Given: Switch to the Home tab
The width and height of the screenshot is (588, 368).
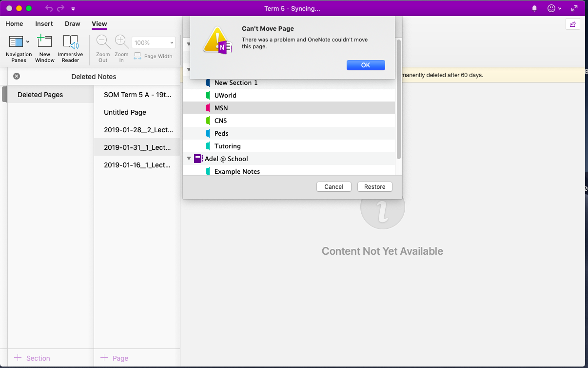Looking at the screenshot, I should click(x=14, y=23).
